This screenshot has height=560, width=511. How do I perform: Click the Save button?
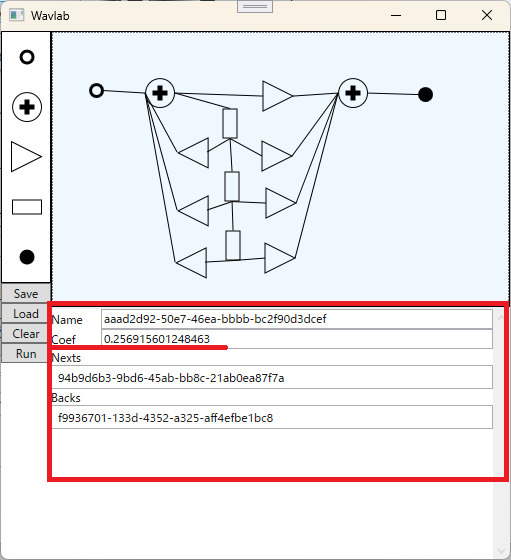(x=26, y=294)
